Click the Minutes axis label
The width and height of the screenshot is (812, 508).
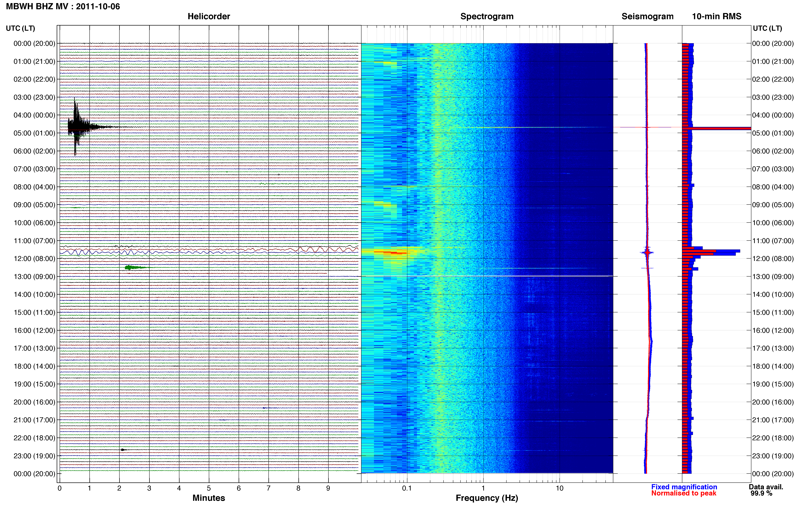point(208,498)
